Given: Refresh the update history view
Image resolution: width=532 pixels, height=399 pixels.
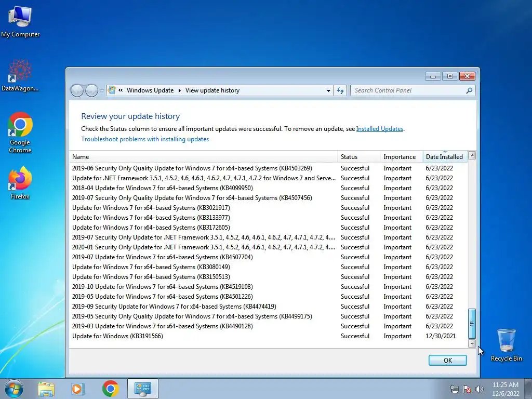Looking at the screenshot, I should pos(340,90).
